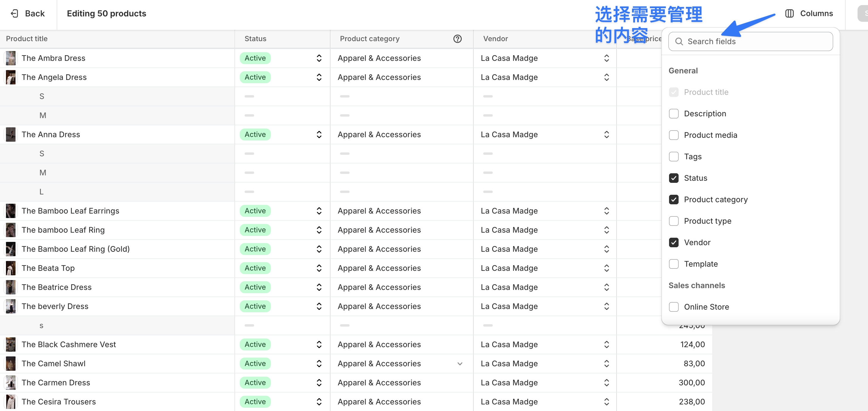Click the Status column header
The image size is (868, 411).
click(255, 39)
